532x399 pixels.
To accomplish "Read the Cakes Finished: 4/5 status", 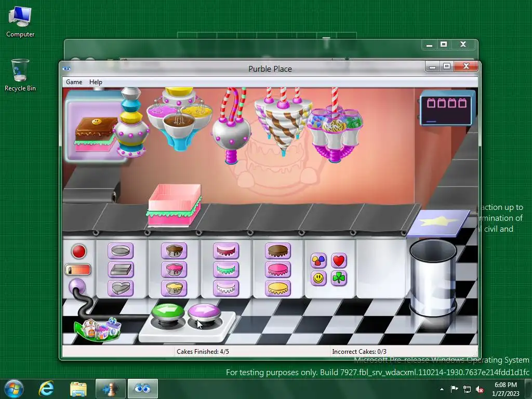I will (x=203, y=352).
